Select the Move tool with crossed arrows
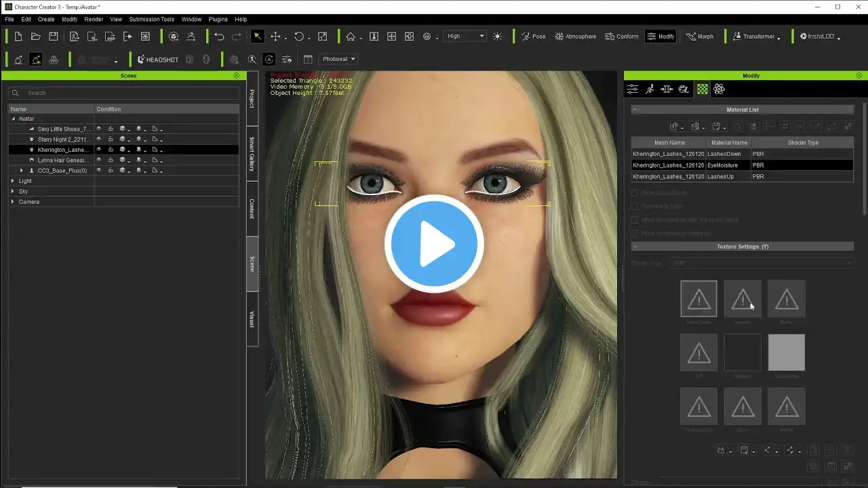 tap(275, 37)
